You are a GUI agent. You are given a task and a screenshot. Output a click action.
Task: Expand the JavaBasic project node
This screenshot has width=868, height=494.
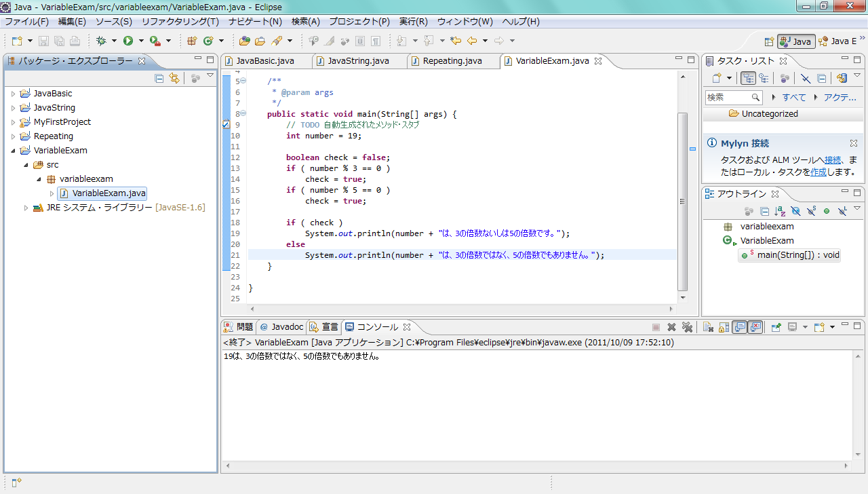point(13,94)
